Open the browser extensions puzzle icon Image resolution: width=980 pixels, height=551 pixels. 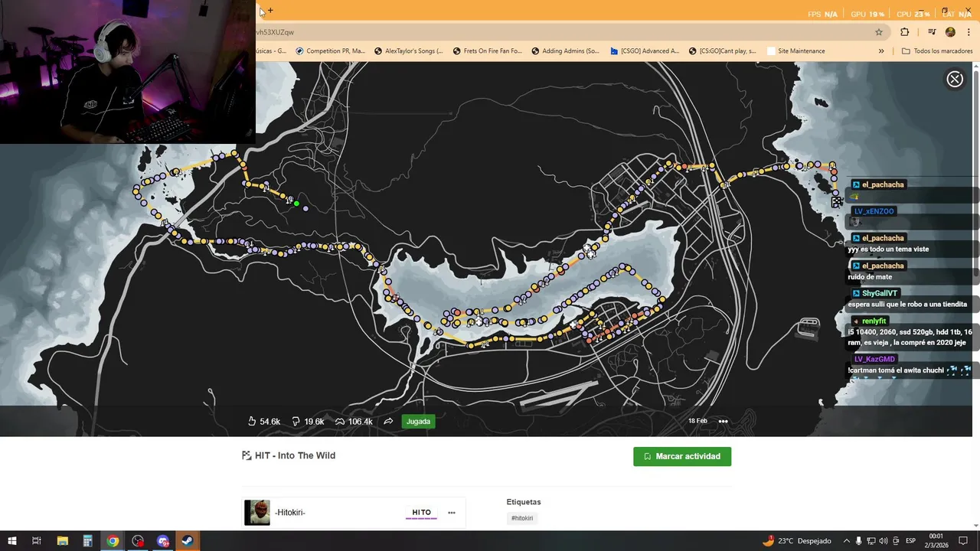pos(905,32)
